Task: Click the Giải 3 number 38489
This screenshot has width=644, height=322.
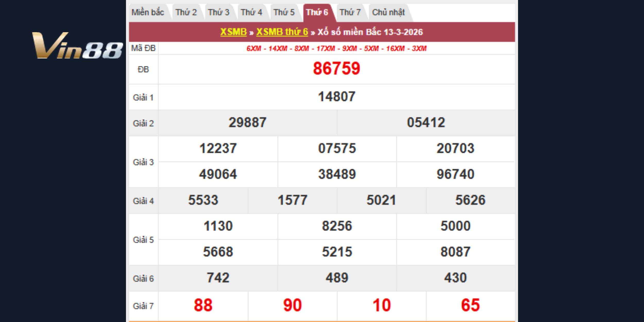Action: [x=337, y=174]
